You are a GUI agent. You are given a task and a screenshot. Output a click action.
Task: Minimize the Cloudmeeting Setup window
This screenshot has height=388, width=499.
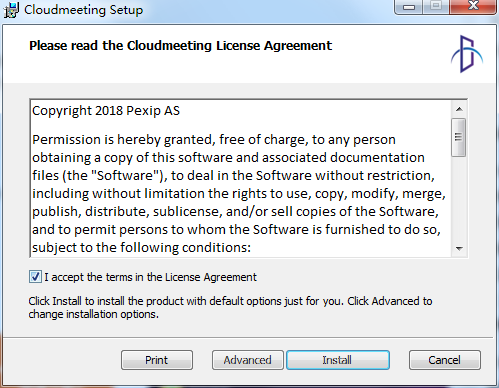408,7
